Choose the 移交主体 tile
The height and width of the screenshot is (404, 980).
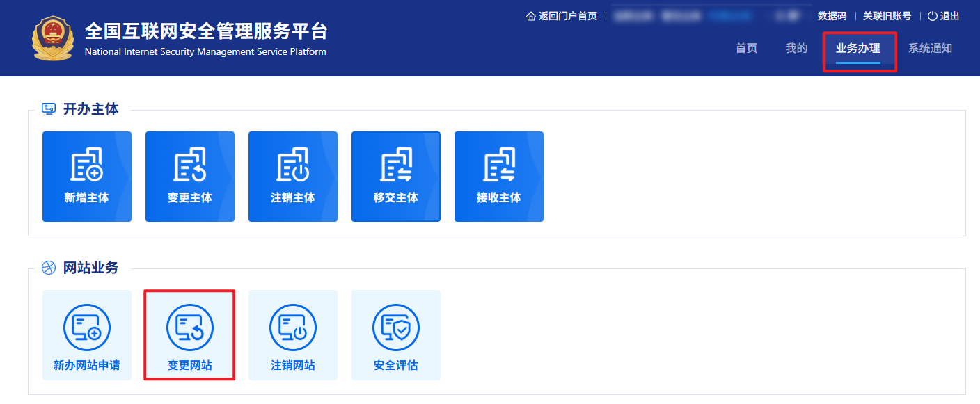click(396, 177)
